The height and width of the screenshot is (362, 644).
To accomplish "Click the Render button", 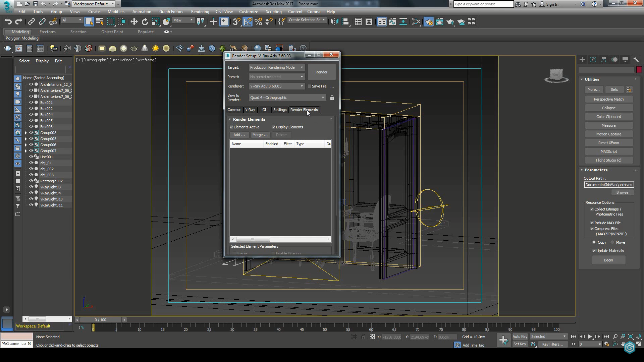I will (x=321, y=72).
